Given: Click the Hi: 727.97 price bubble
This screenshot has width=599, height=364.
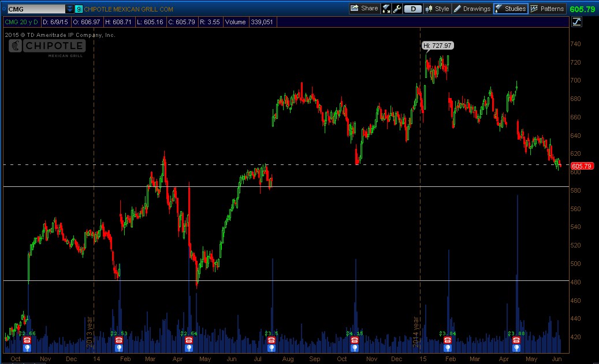Looking at the screenshot, I should [437, 46].
